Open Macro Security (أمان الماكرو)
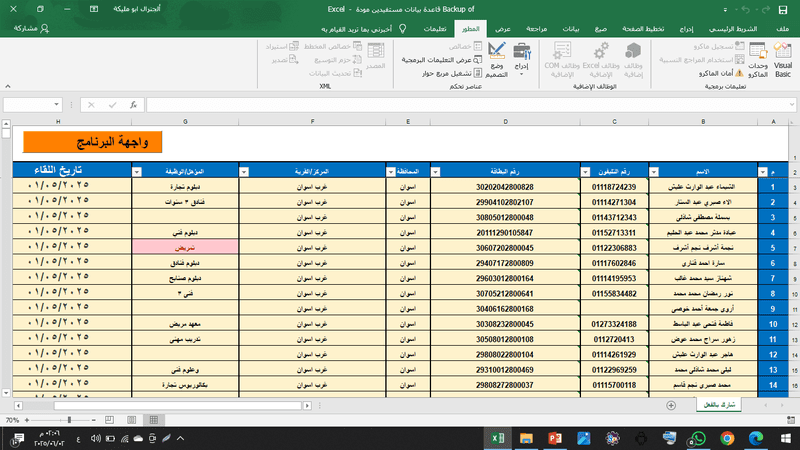Screen dimensions: 800x450 click(718, 73)
